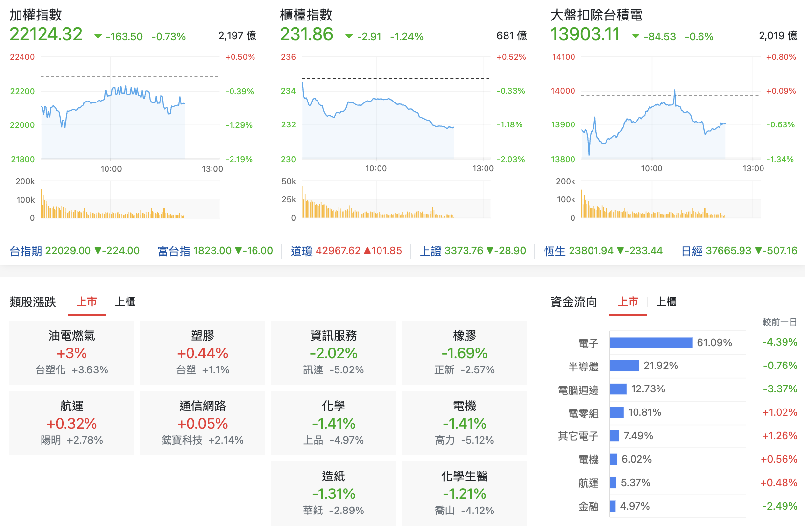Open the 大盤扣除台積電 index title
Viewport: 805px width, 532px height.
[x=596, y=15]
